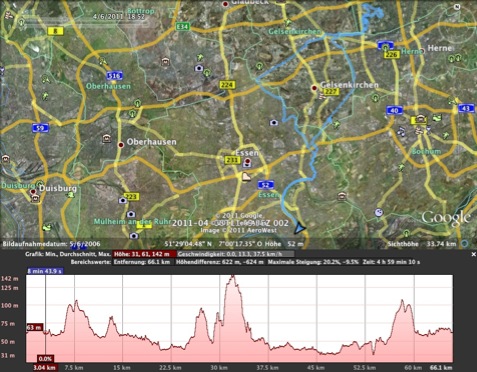Click the elevation peak at 142 m
This screenshot has height=372, width=477.
pyautogui.click(x=233, y=277)
